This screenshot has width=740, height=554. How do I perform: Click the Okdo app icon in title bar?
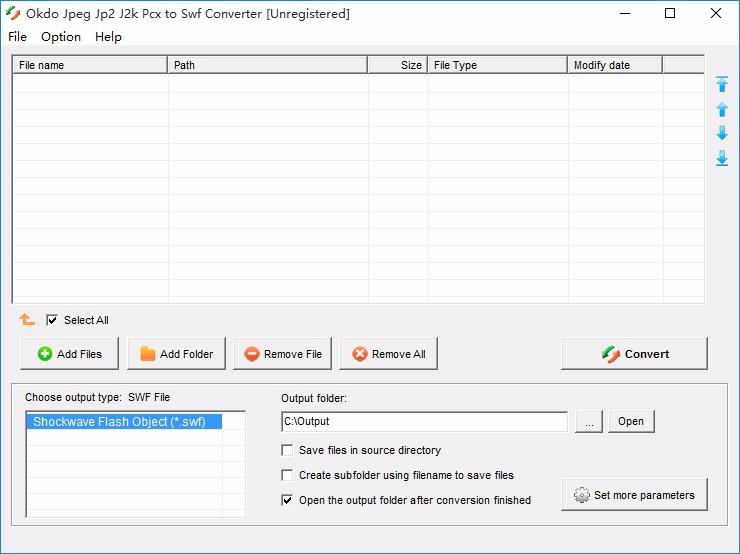point(13,13)
